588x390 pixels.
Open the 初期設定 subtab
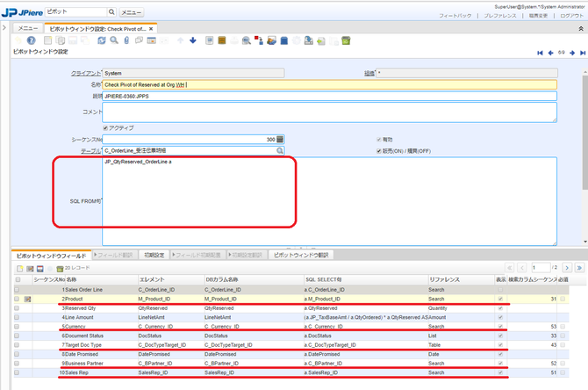[x=154, y=256]
